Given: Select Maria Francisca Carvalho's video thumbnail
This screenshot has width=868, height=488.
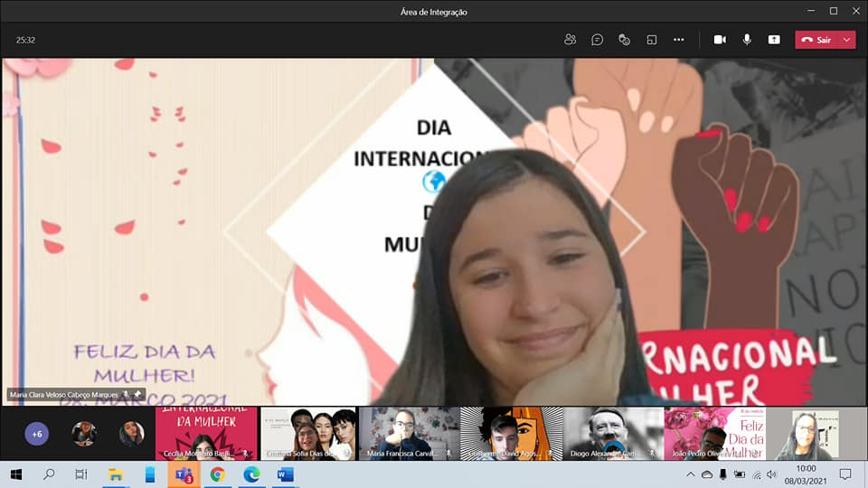Looking at the screenshot, I should tap(409, 434).
